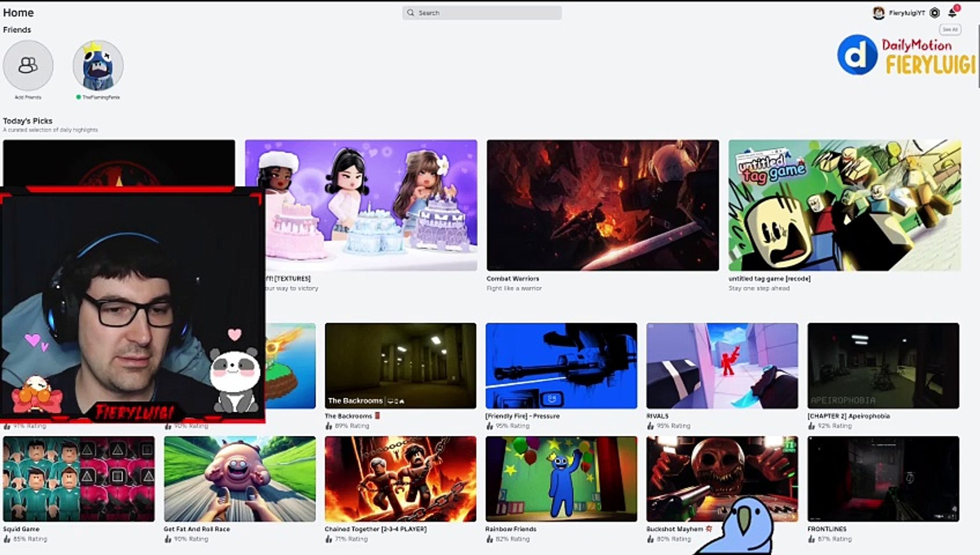The image size is (980, 555).
Task: Click Squid Game title text
Action: click(21, 529)
